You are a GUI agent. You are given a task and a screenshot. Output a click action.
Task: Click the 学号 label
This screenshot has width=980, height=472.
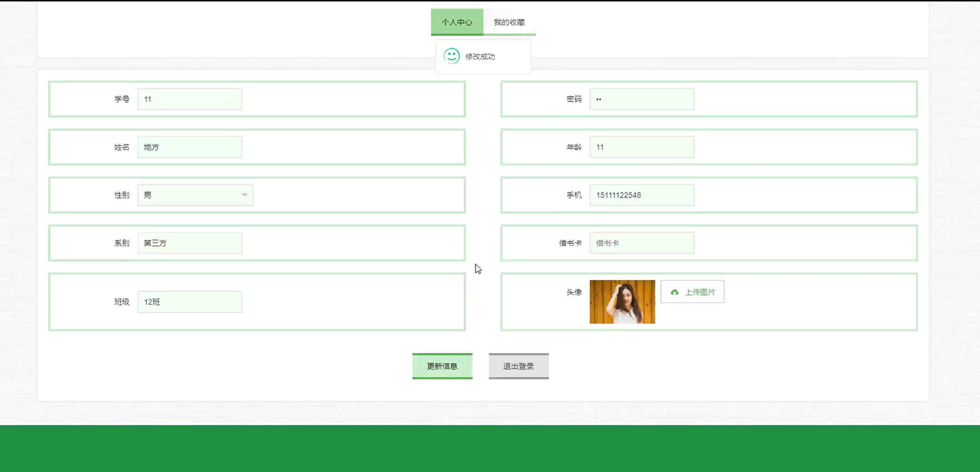click(x=122, y=99)
